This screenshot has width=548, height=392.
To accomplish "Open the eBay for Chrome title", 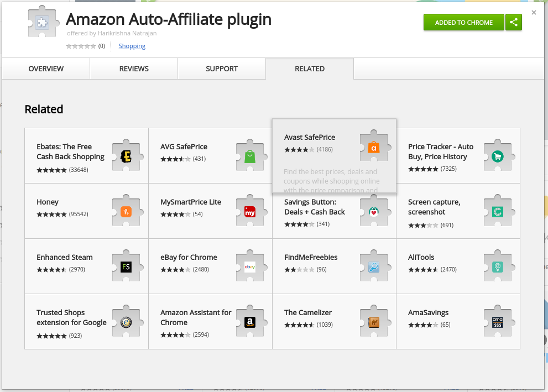I will tap(189, 257).
